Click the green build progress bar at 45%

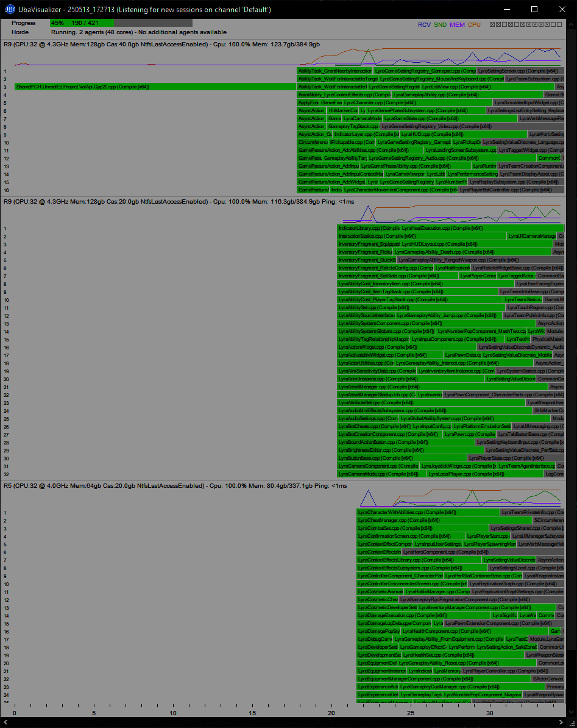pyautogui.click(x=82, y=23)
